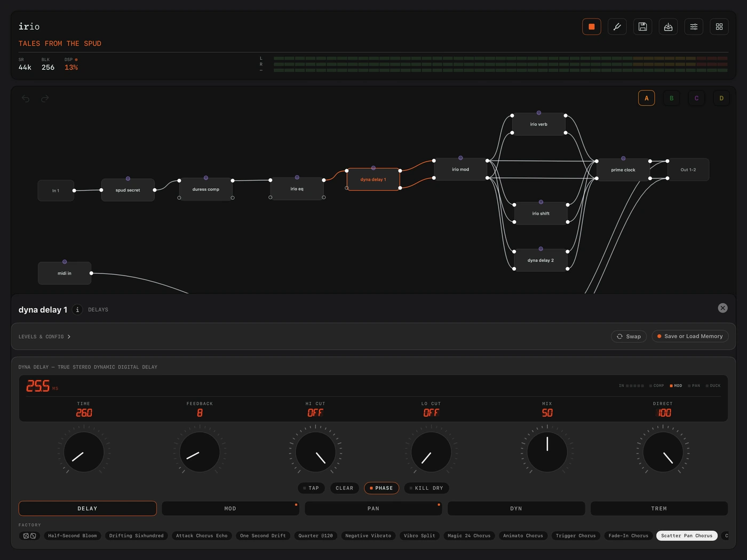This screenshot has height=560, width=747.
Task: Switch to the DYN tab
Action: click(x=516, y=508)
